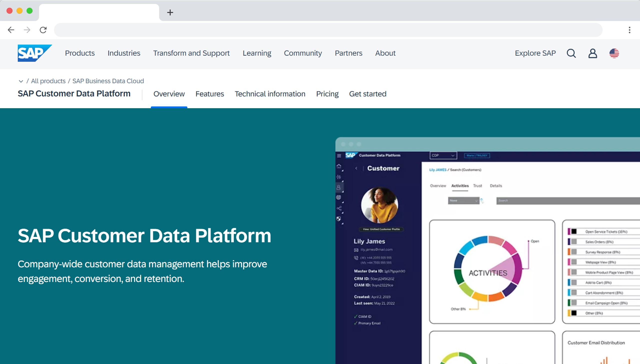Go back with browser back arrow

(11, 30)
